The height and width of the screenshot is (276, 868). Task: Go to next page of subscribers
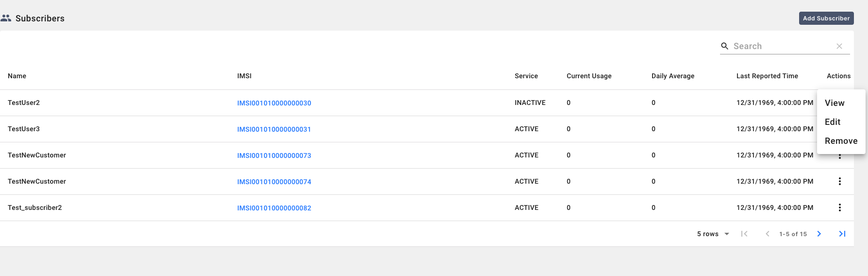819,234
